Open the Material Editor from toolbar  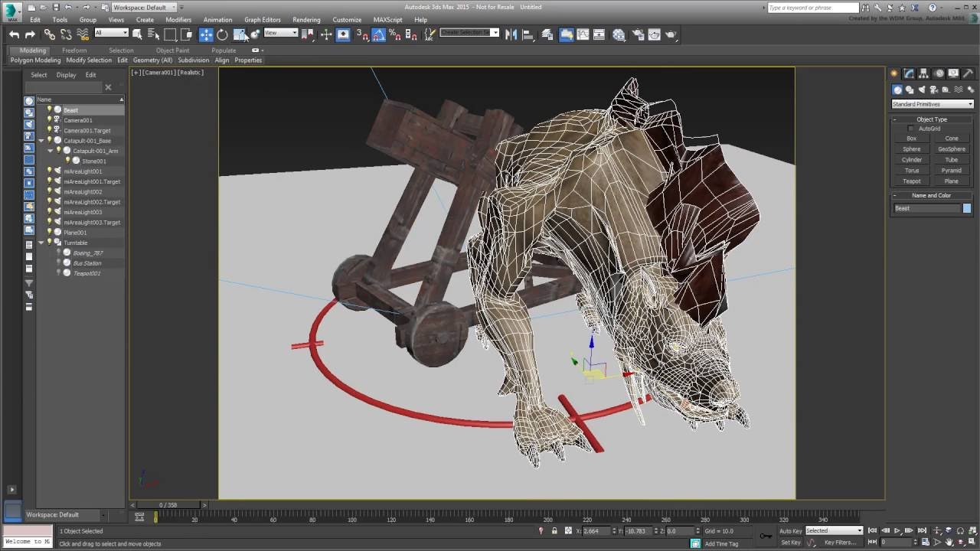[619, 34]
